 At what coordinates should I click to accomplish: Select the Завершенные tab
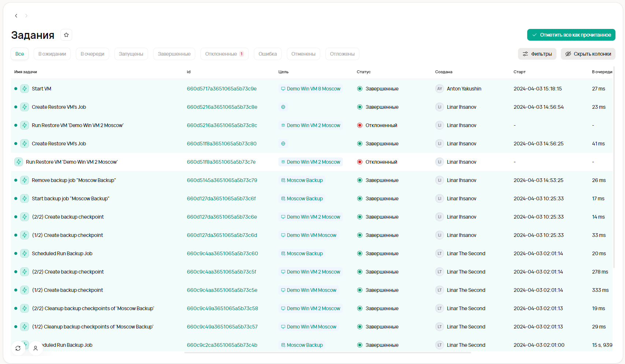[174, 54]
